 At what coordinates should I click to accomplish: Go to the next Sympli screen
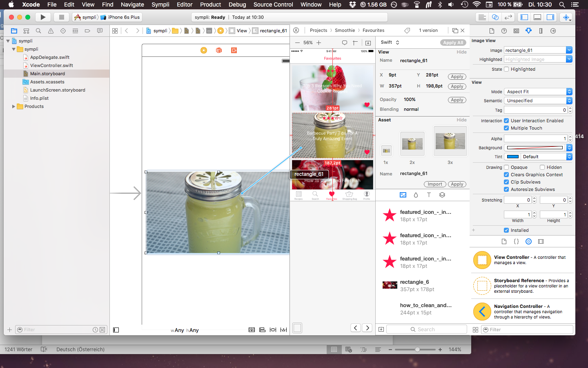367,328
